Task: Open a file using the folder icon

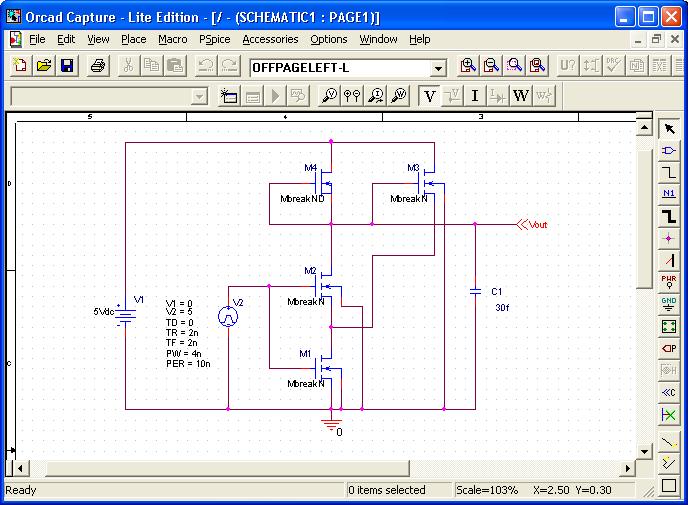Action: tap(44, 66)
